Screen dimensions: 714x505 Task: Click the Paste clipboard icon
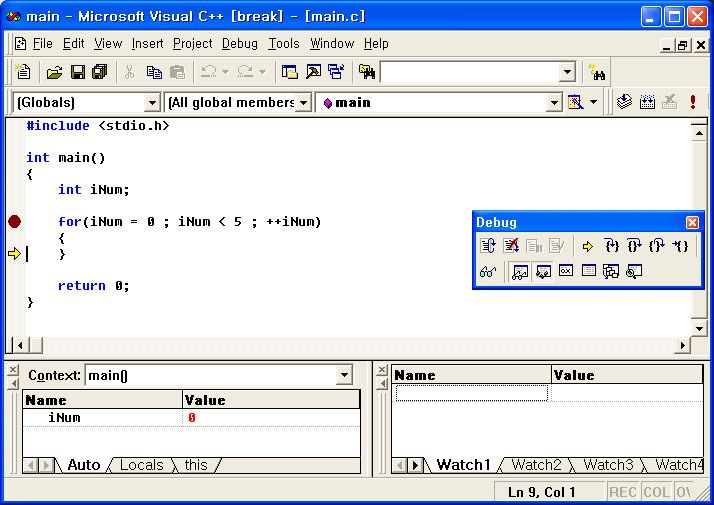coord(177,72)
